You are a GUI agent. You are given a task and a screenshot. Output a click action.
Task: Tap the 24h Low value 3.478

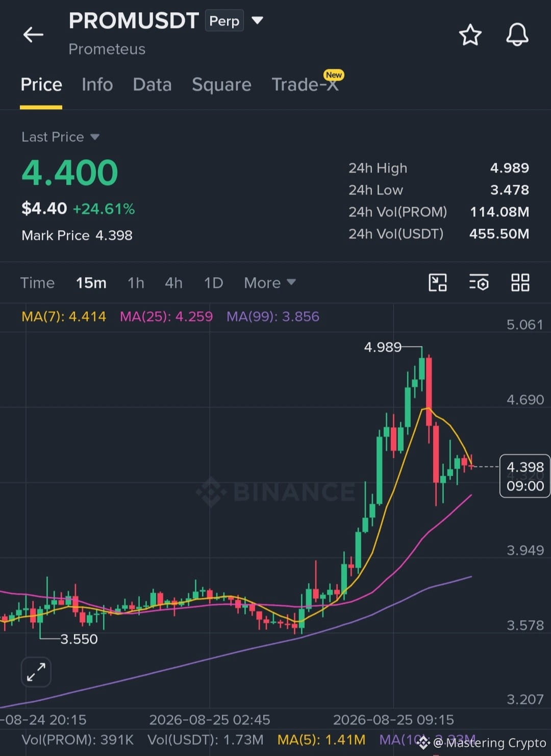click(509, 190)
